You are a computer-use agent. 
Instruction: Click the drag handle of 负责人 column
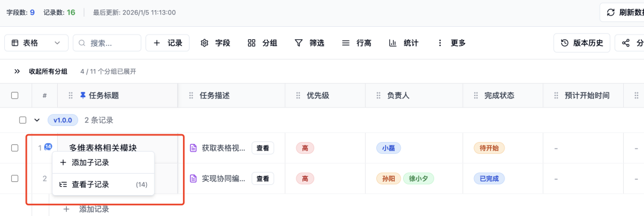coord(378,95)
